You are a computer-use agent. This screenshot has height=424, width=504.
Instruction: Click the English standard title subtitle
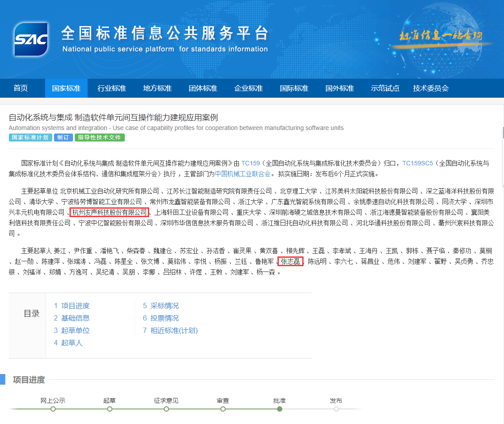tap(176, 128)
